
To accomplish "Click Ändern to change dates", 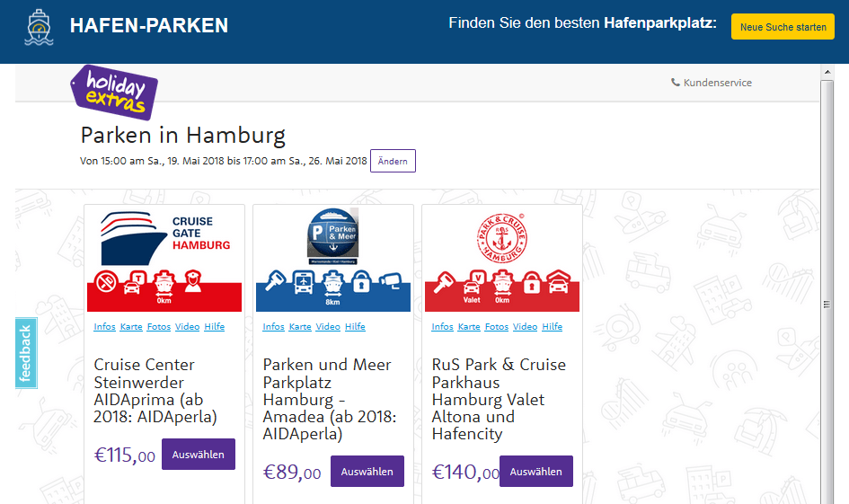I will (393, 161).
